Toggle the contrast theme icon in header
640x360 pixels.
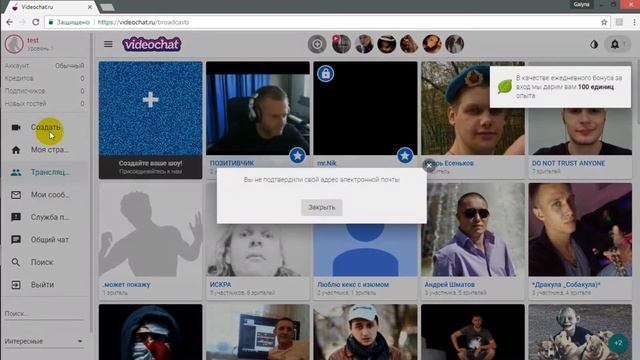tap(594, 44)
